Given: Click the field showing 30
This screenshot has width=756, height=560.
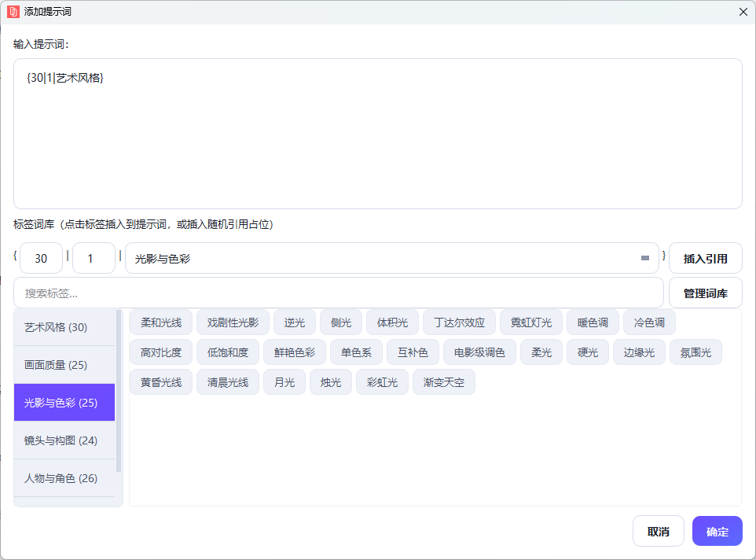Looking at the screenshot, I should click(41, 258).
